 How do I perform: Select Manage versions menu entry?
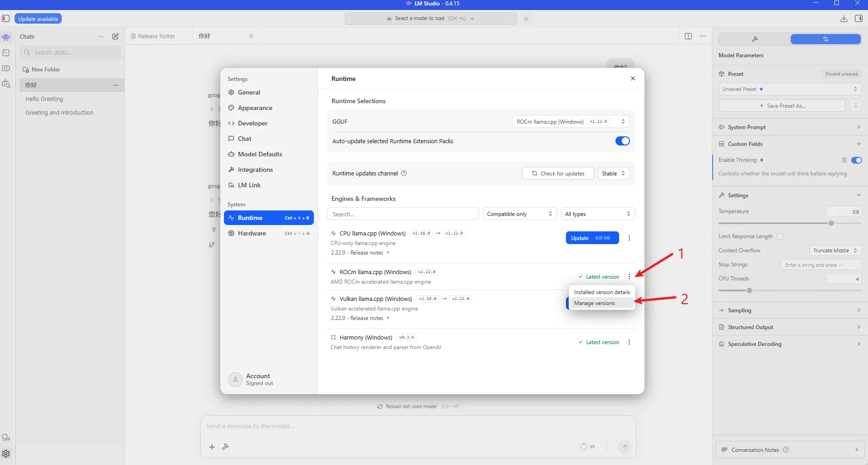(602, 303)
